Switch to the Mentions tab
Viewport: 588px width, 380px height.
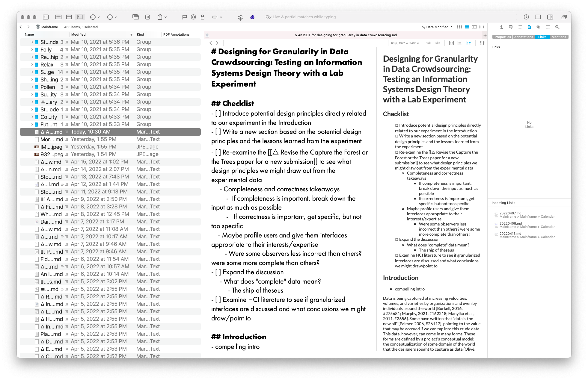tap(559, 37)
